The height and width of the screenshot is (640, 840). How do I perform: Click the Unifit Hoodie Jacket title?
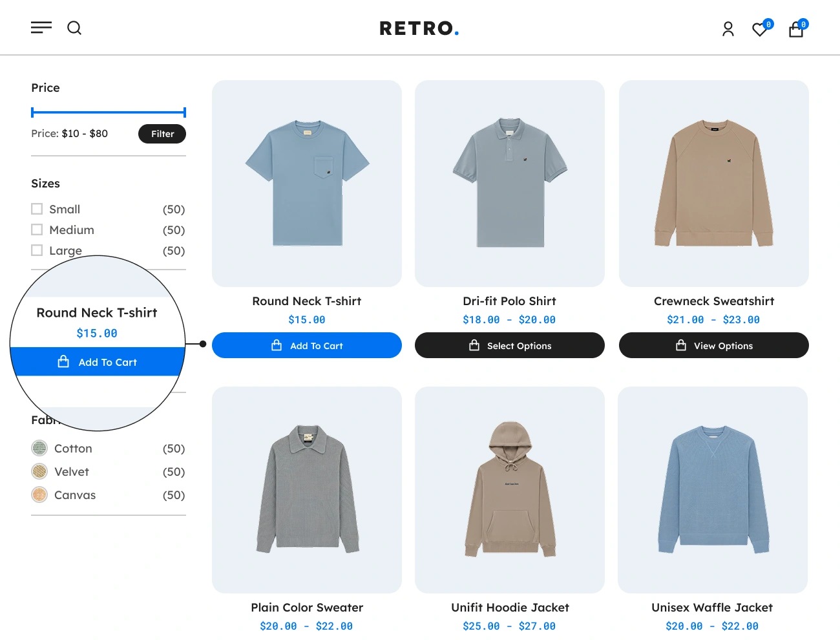[510, 608]
